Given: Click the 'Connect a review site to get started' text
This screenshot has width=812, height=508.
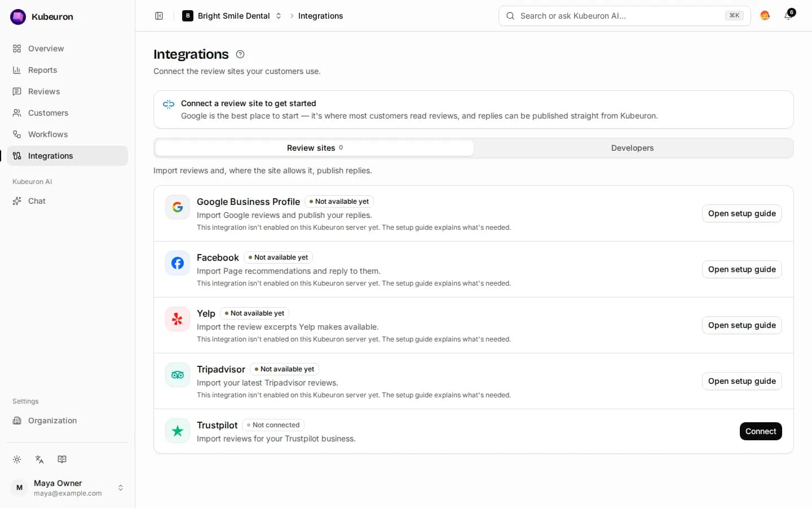Looking at the screenshot, I should 249,103.
